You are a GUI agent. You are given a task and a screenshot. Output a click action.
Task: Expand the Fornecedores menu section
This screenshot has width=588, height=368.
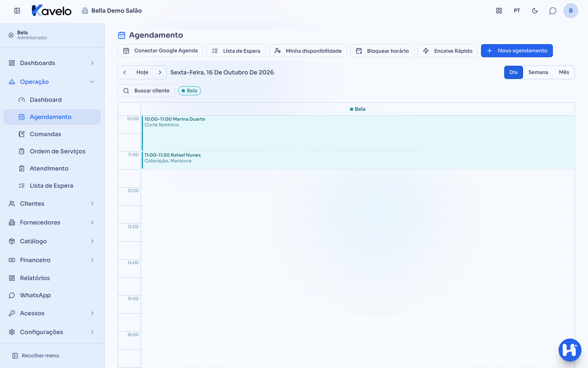point(52,222)
